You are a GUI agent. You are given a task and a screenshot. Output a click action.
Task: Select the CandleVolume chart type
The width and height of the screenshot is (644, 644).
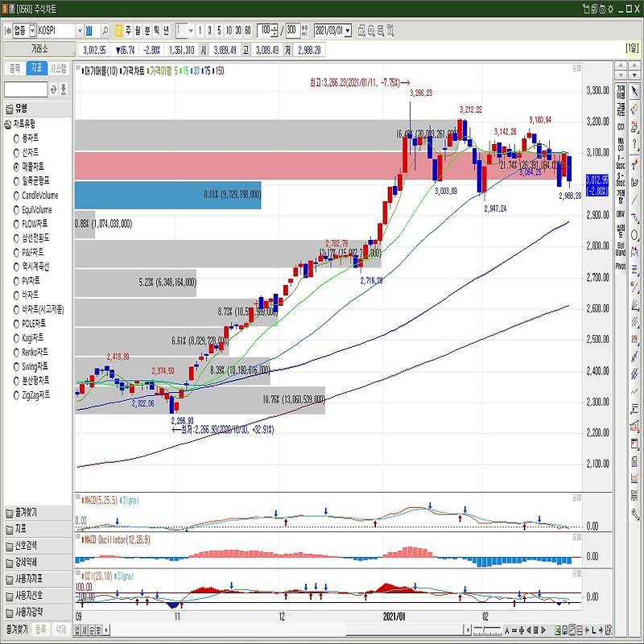click(35, 195)
